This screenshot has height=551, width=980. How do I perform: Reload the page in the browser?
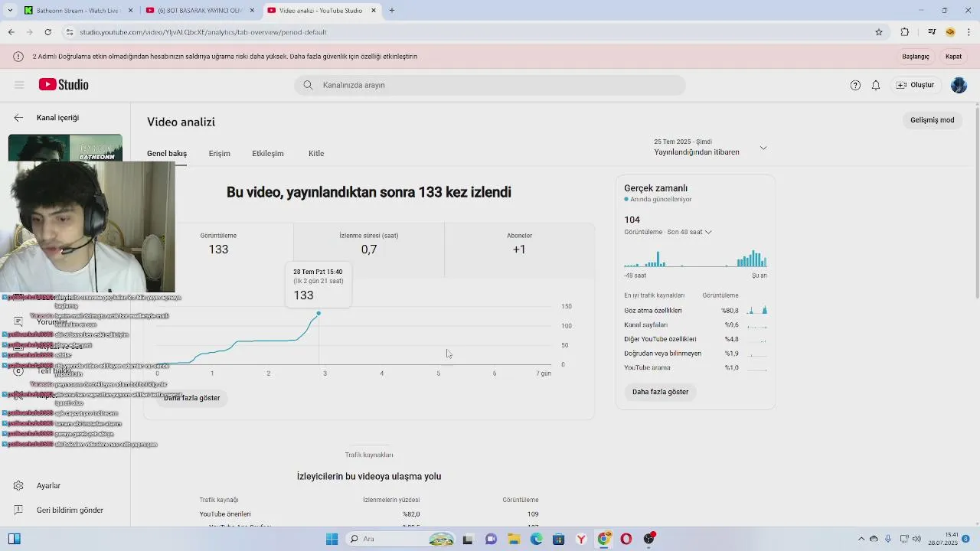click(47, 32)
